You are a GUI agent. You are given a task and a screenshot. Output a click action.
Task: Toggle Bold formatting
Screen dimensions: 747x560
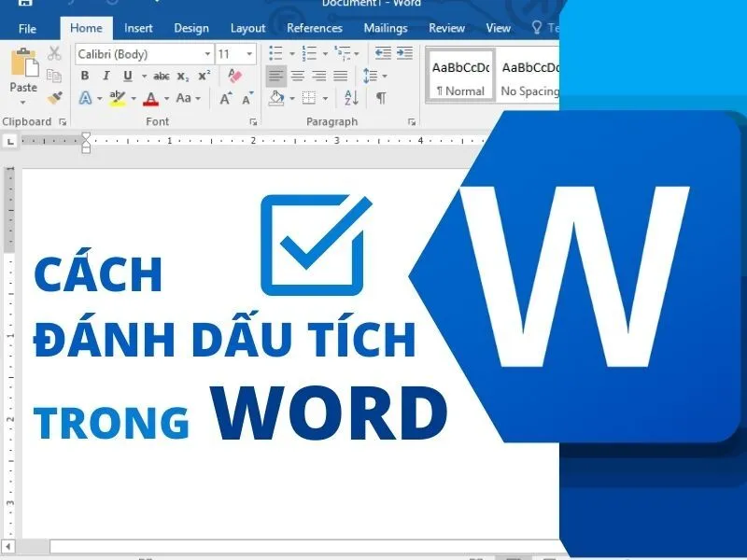click(84, 74)
